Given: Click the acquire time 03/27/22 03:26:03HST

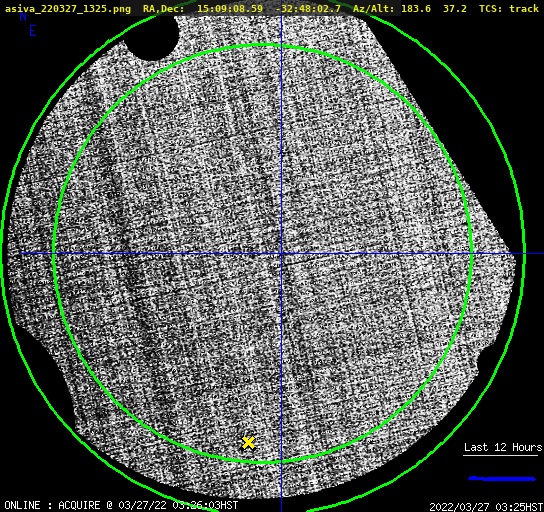Looking at the screenshot, I should (178, 505).
